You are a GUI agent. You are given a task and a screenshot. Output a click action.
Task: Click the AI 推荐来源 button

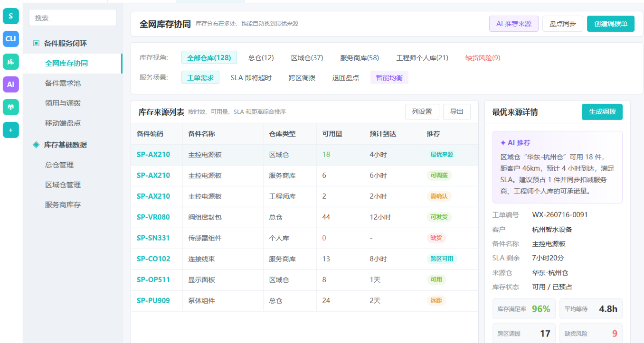pyautogui.click(x=514, y=24)
